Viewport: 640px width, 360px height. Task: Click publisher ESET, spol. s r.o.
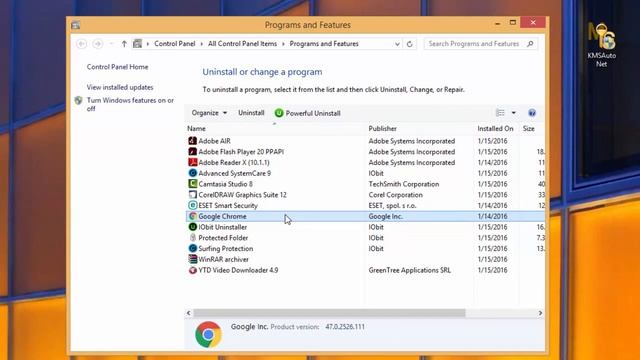[392, 206]
